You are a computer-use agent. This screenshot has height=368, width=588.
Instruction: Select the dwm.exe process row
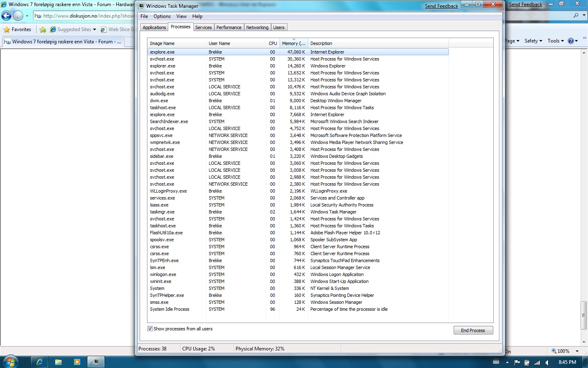coord(298,101)
